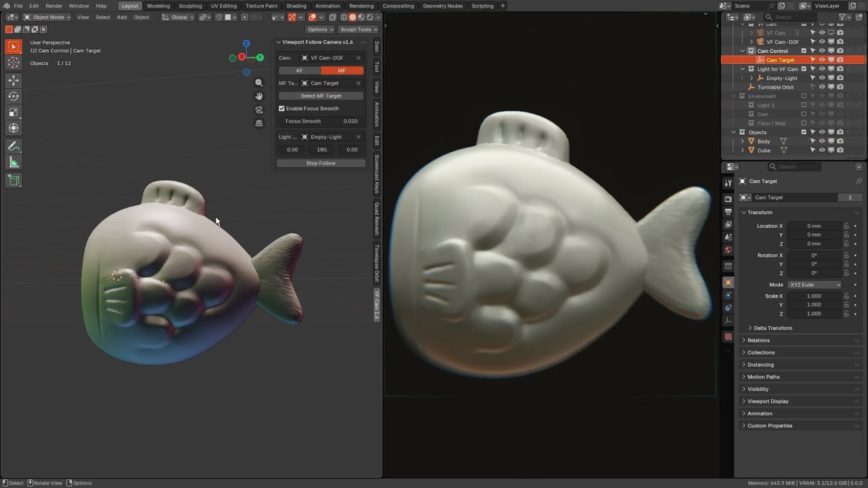Click the Stop Follow button

point(321,163)
